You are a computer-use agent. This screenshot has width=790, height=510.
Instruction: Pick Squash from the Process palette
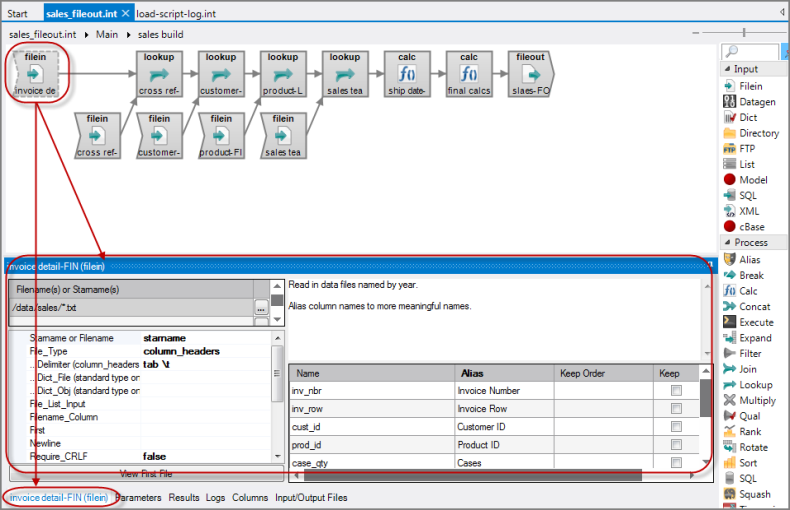tap(748, 494)
